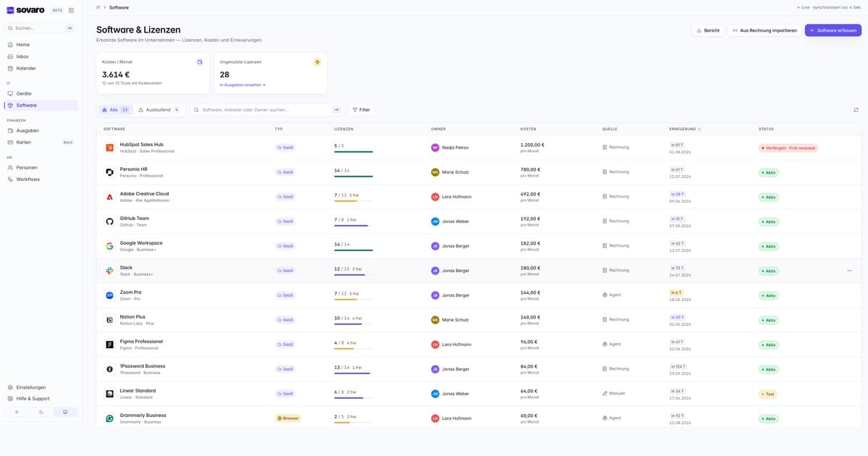Click the 1Password Business logo
This screenshot has width=868, height=456.
point(110,369)
